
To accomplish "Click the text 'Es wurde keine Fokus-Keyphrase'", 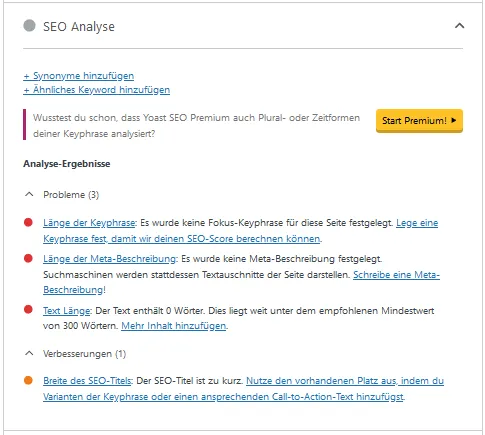I will click(212, 223).
